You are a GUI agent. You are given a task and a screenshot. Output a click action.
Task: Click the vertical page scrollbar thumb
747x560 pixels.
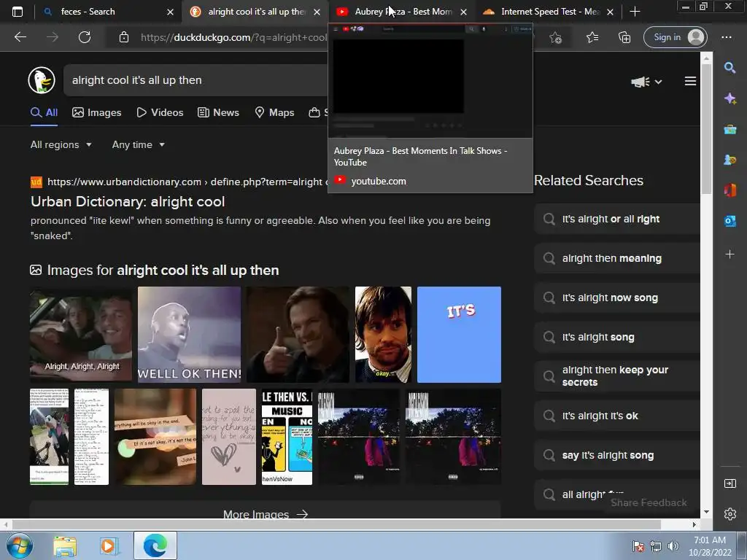click(706, 128)
